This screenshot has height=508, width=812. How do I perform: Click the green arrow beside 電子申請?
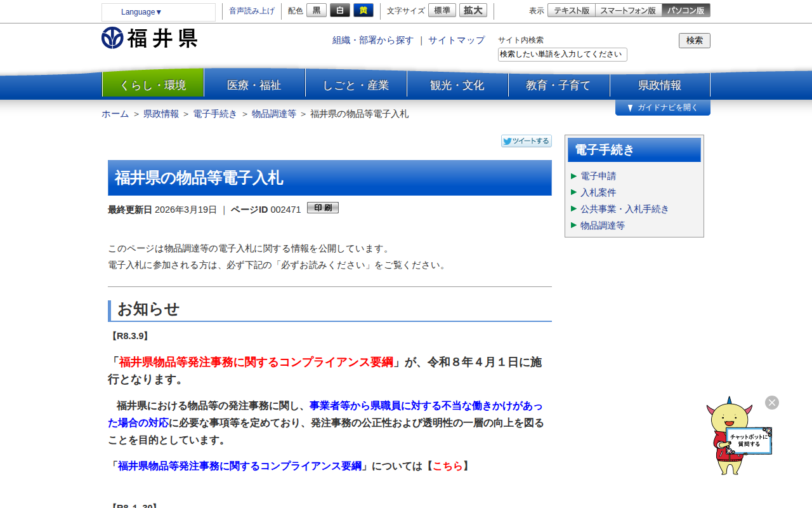tap(573, 176)
